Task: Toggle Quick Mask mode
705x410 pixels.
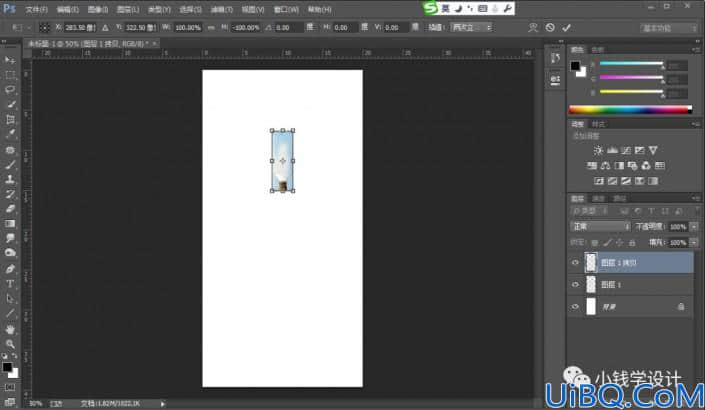Action: coord(10,387)
